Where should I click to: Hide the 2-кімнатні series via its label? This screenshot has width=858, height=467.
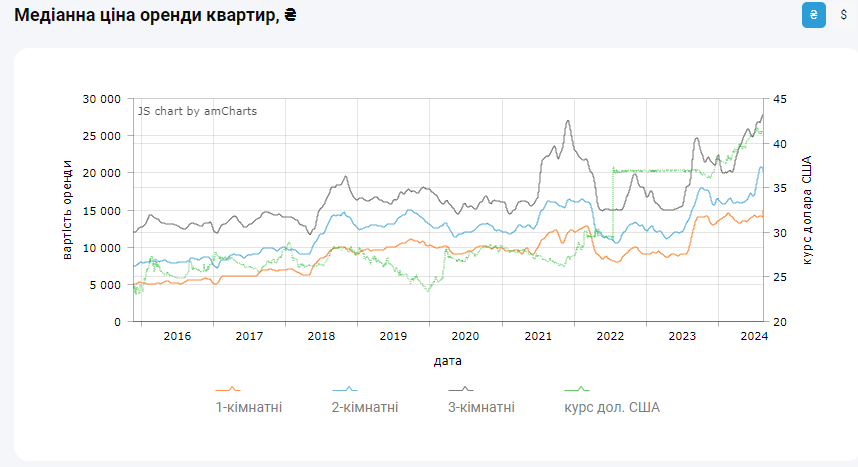[365, 408]
